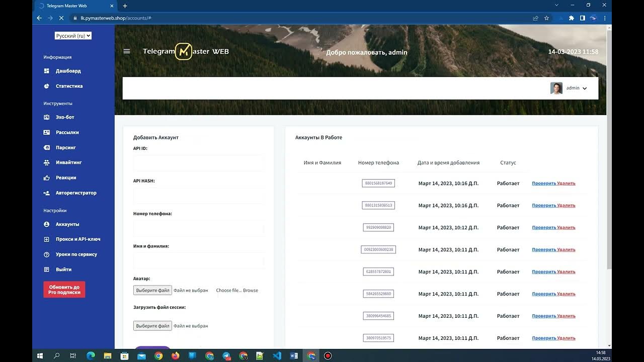Click Выберите файл under Загрузить файл сессии
Viewport: 644px width, 362px height.
[152, 326]
